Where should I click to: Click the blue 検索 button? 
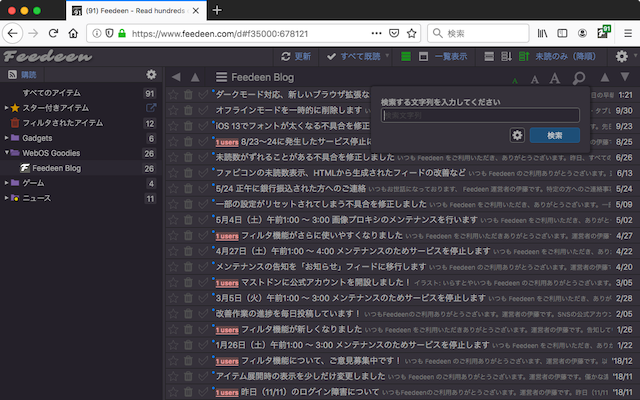tap(555, 135)
